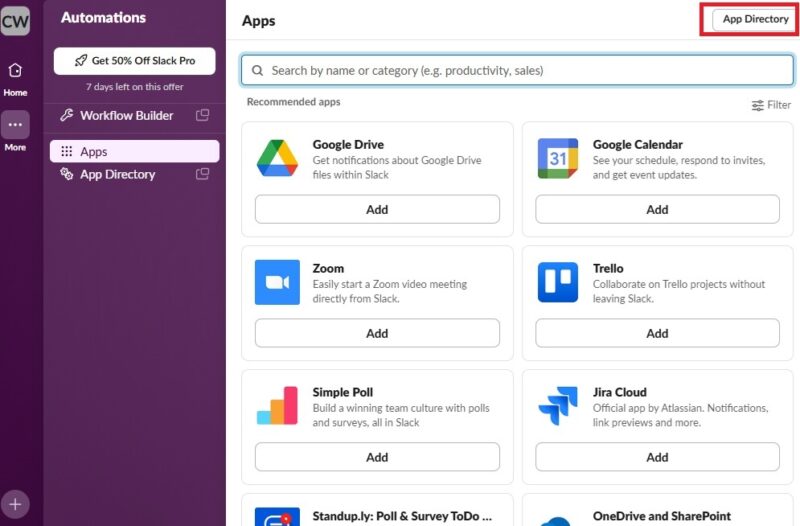Add the Google Calendar app
800x526 pixels.
[x=657, y=209]
